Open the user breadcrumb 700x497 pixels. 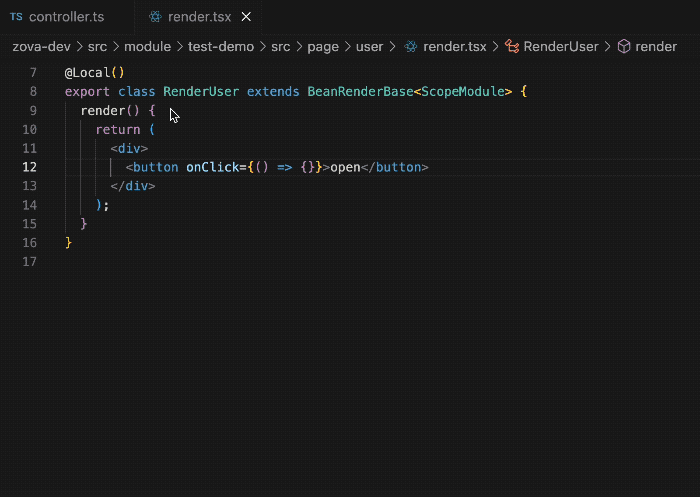tap(369, 46)
